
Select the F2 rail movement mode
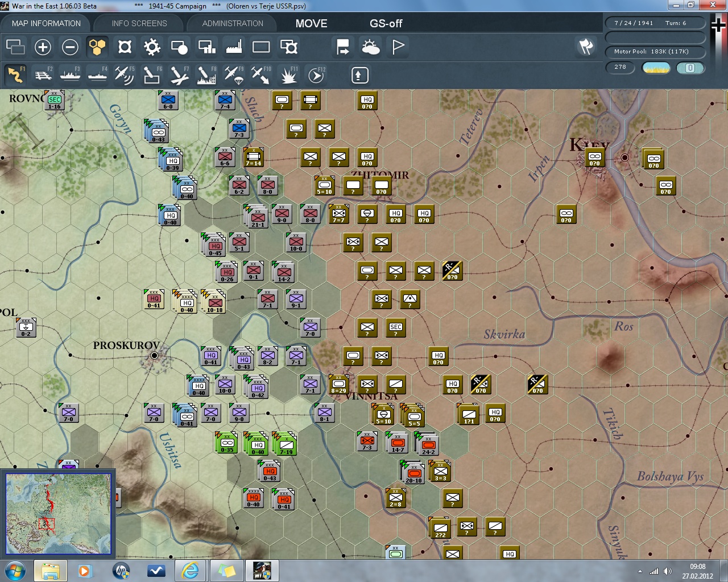pyautogui.click(x=43, y=75)
